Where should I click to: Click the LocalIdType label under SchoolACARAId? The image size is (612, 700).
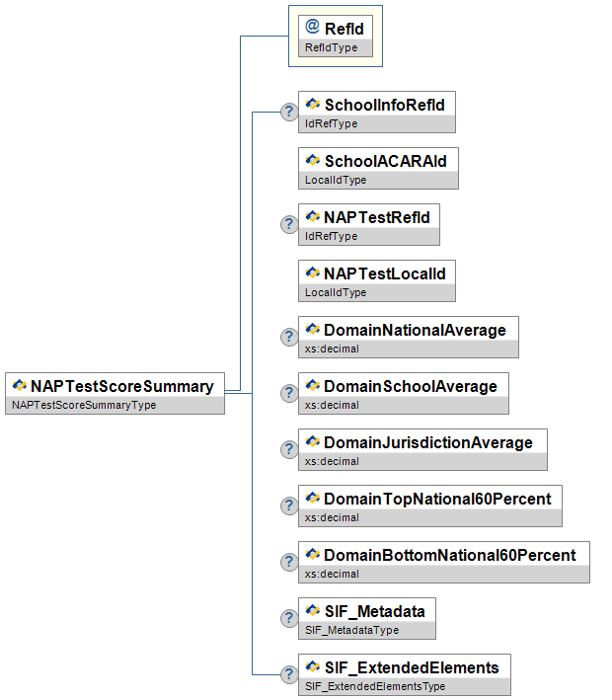[336, 180]
